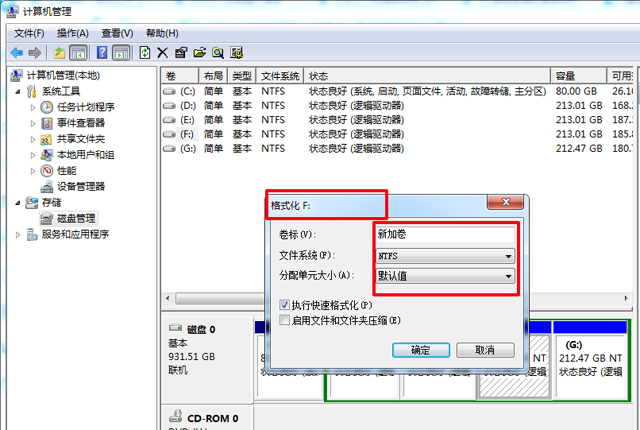Click the black X delete toolbar icon
The height and width of the screenshot is (430, 640).
click(163, 52)
